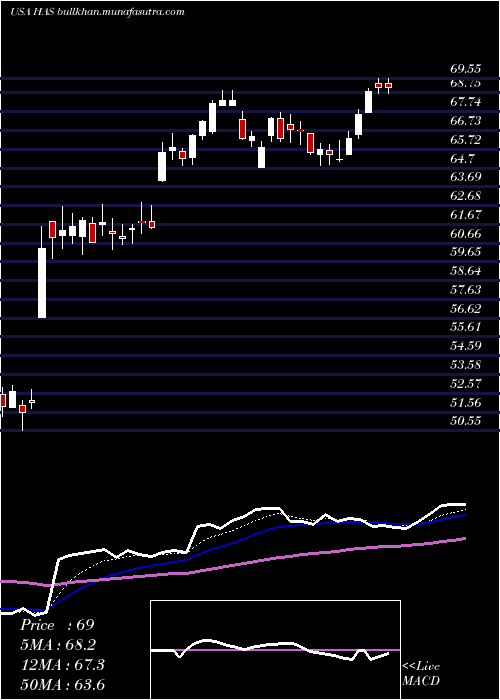Select the 64.7 price axis label
The image size is (500, 700).
pyautogui.click(x=462, y=158)
